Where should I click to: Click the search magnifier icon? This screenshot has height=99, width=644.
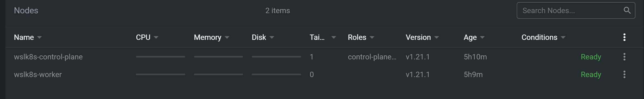point(627,10)
